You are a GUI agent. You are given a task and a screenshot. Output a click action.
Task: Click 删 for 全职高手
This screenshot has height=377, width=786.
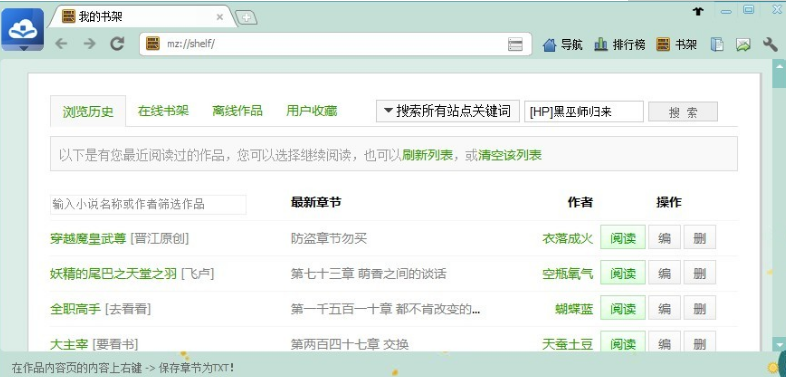(699, 307)
